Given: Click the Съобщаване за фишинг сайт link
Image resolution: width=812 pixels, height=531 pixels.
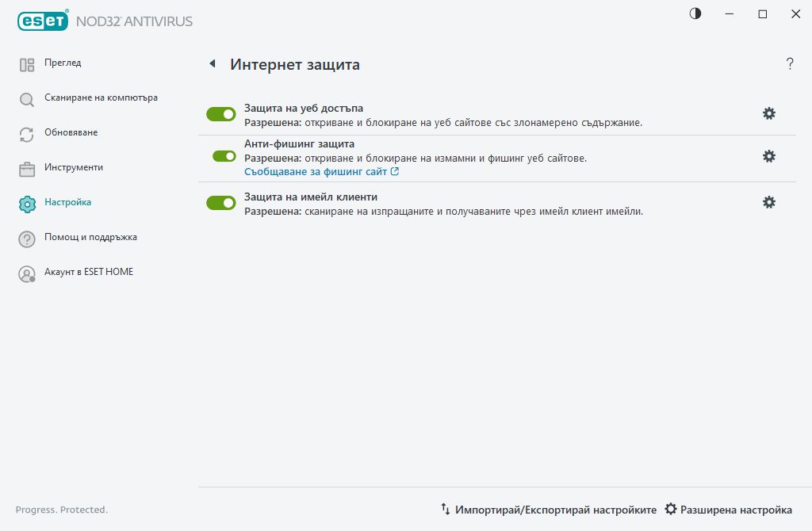Looking at the screenshot, I should [322, 172].
